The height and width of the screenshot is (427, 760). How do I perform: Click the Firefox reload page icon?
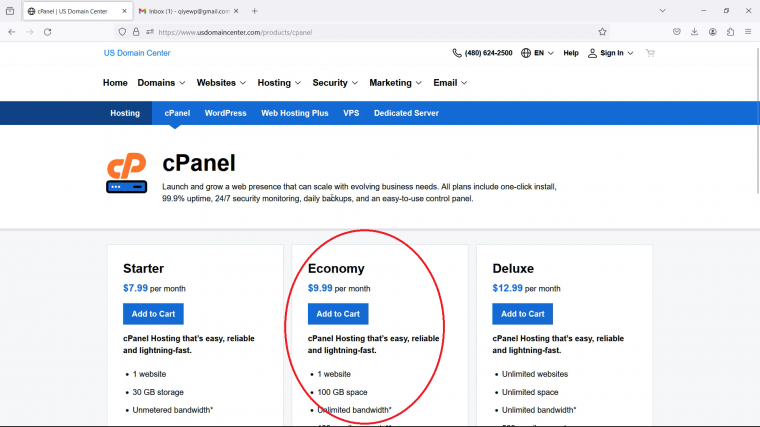pos(48,32)
